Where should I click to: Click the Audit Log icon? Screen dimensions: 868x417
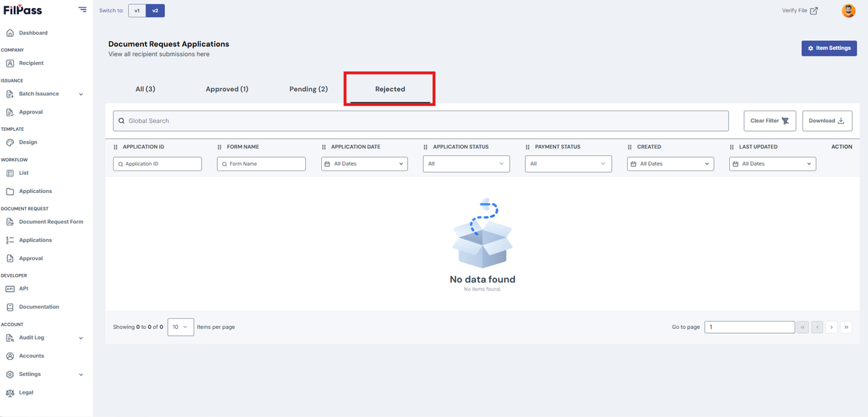tap(10, 338)
